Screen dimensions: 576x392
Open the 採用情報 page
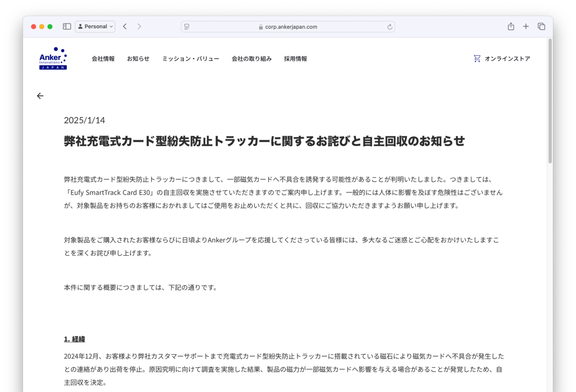coord(296,59)
